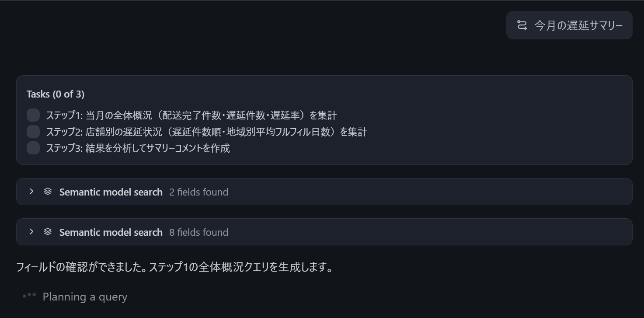
Task: Check the ステップ1 task checkbox
Action: pos(33,115)
